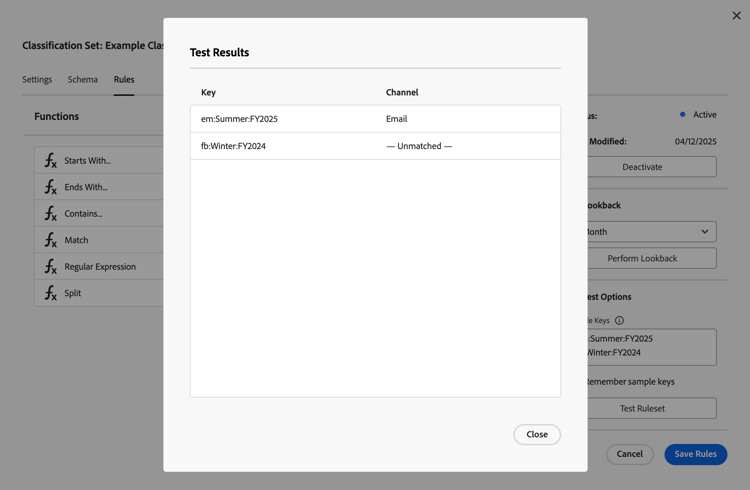This screenshot has height=490, width=750.
Task: Select the Rules tab
Action: (124, 80)
